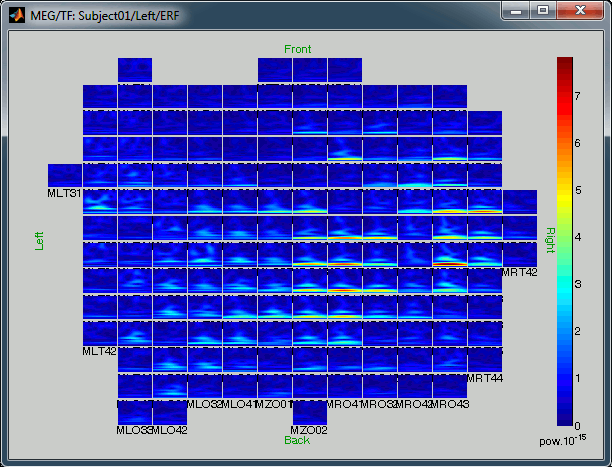Open the MZO01 sensor map
This screenshot has height=467, width=612.
274,386
